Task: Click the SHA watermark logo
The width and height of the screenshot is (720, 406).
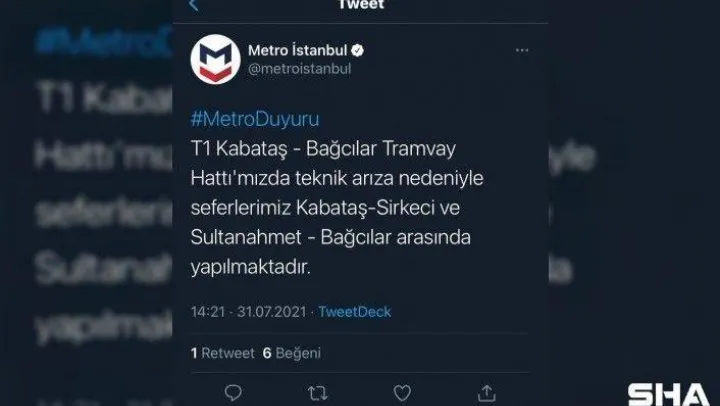Action: [x=669, y=395]
